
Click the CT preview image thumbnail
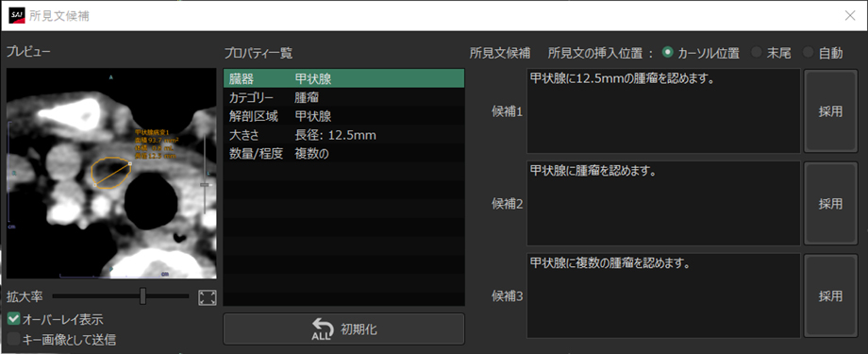tap(111, 174)
